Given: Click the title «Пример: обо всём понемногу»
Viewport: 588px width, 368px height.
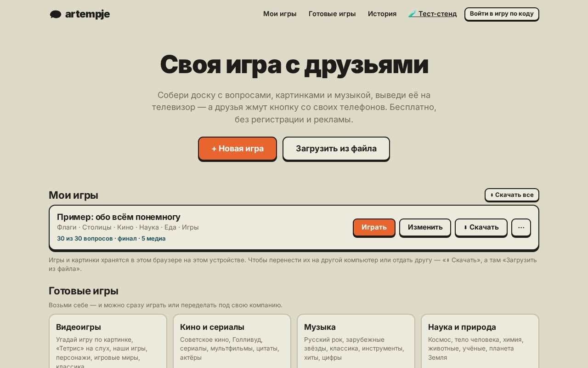Looking at the screenshot, I should (x=119, y=217).
